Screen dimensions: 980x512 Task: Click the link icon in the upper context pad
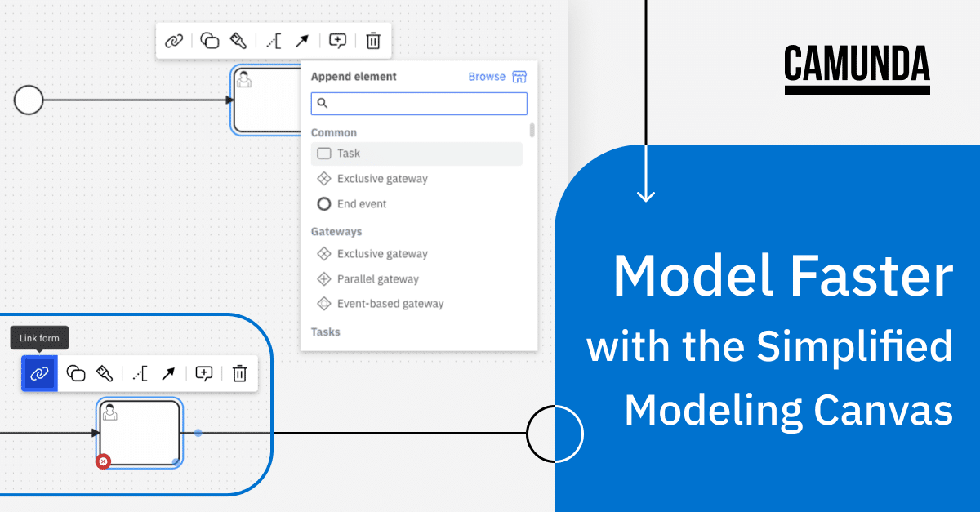(174, 41)
